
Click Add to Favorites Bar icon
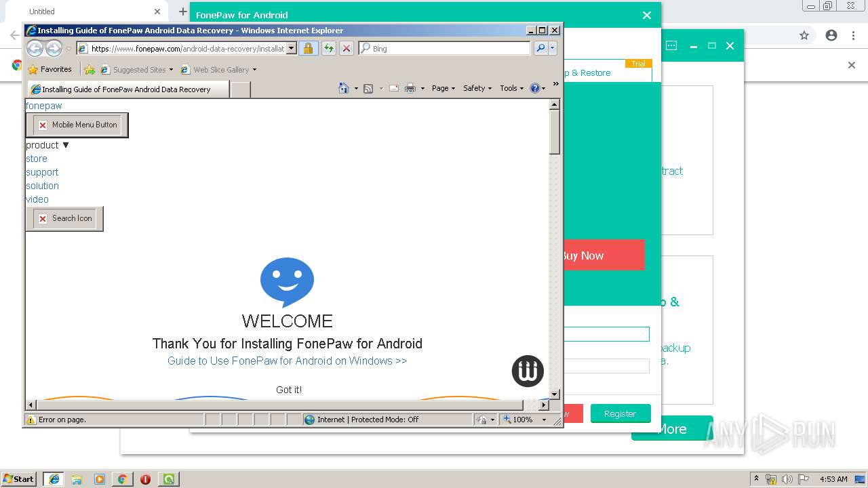90,69
